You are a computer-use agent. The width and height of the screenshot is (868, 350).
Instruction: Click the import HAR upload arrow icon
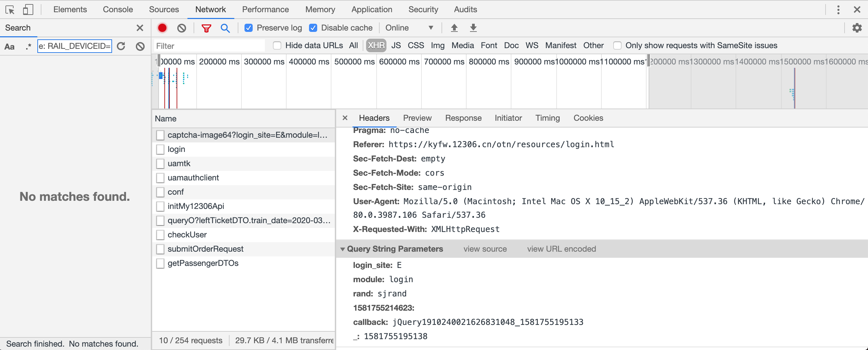pyautogui.click(x=454, y=28)
